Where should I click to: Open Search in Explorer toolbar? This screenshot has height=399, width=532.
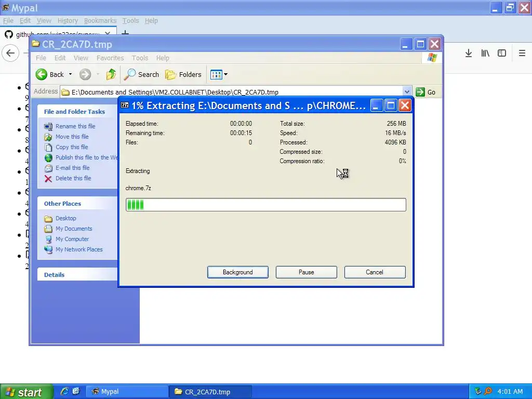[x=141, y=74]
